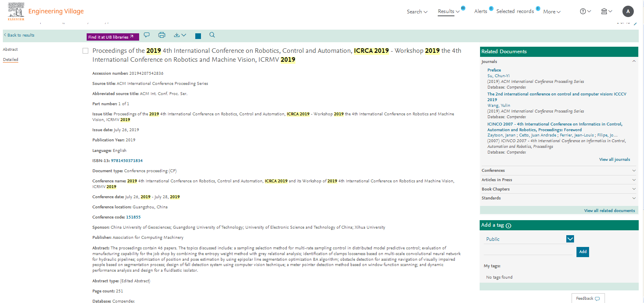Click the Accession number 20194207542836
This screenshot has width=644, height=303.
[x=146, y=74]
